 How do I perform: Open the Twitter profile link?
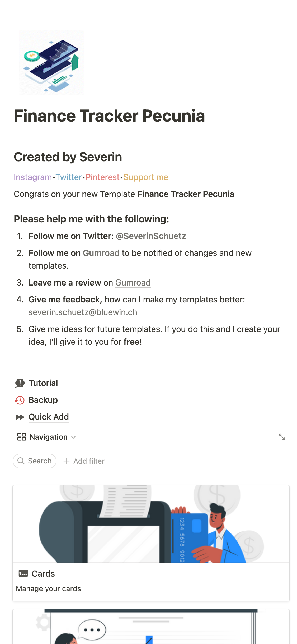tap(69, 177)
